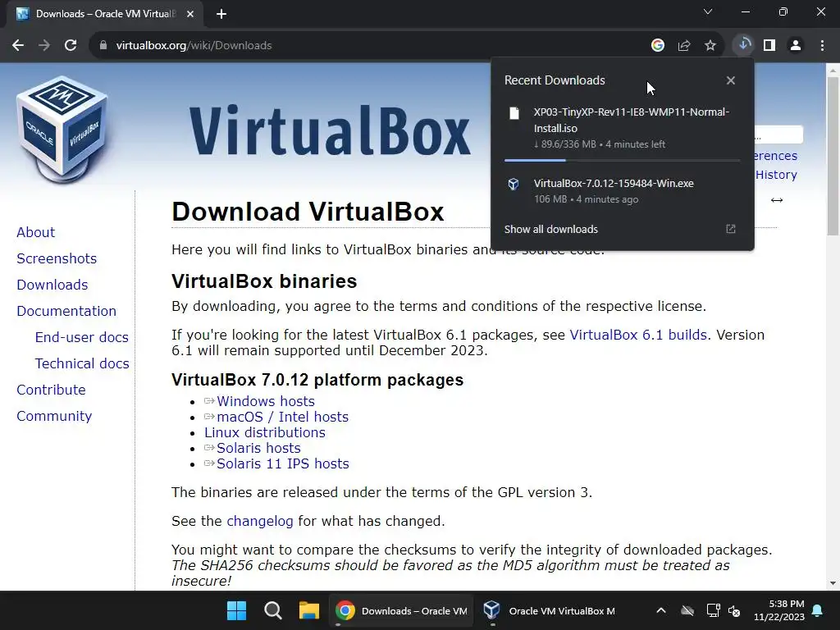840x630 pixels.
Task: Click the Windows hosts download link
Action: pyautogui.click(x=266, y=401)
